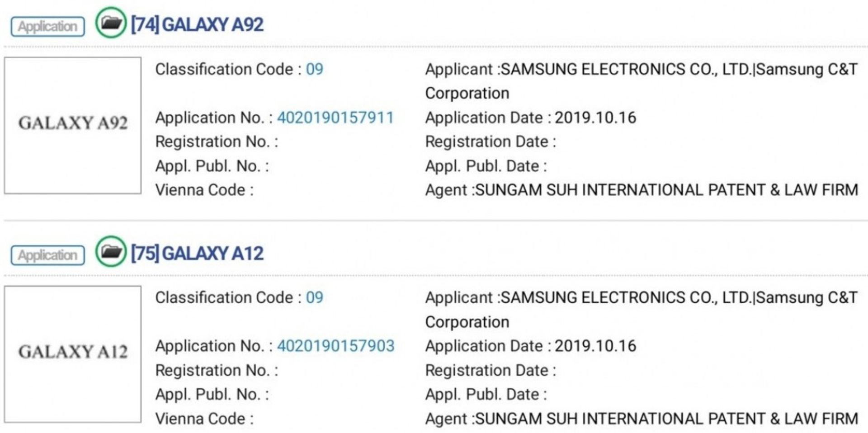Click the Application badge for GALAXY A12
868x433 pixels.
pos(47,255)
